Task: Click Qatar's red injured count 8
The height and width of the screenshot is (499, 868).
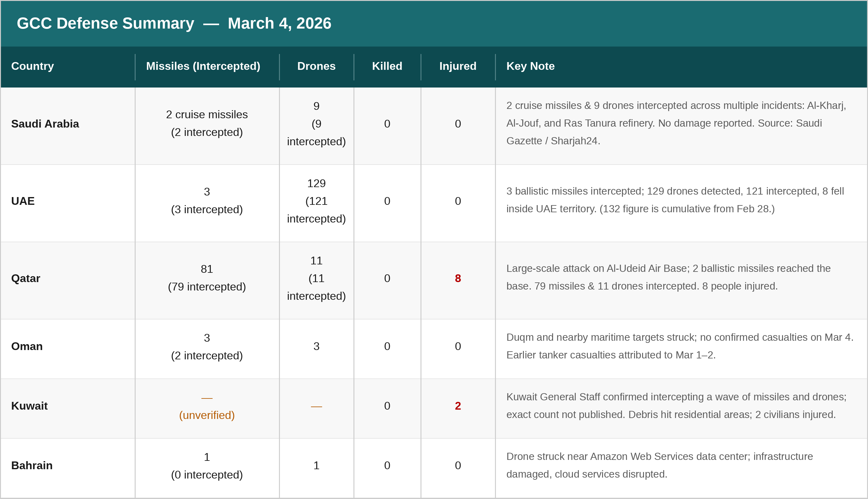Action: (x=457, y=278)
